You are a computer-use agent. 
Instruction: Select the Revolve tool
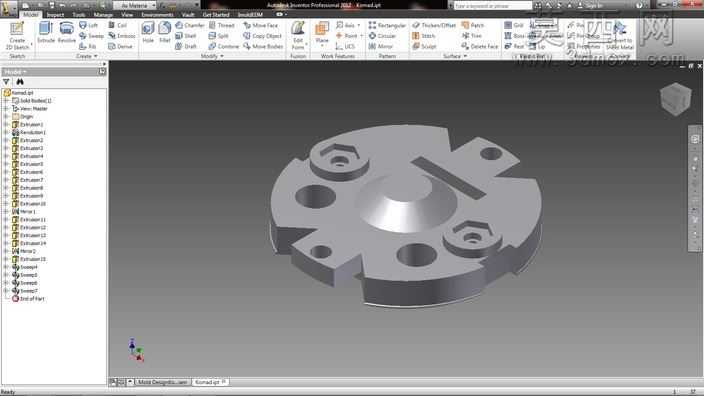pos(66,33)
